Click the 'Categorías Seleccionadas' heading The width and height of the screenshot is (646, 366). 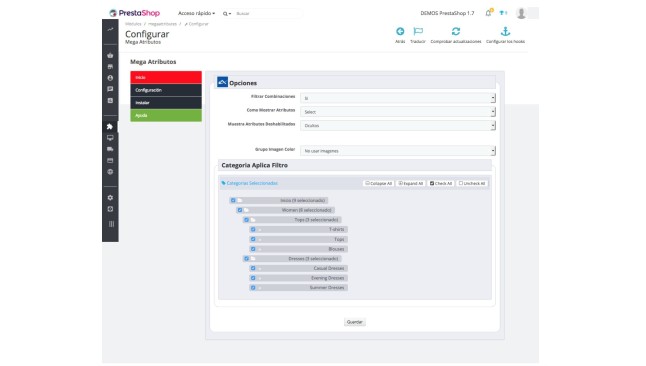252,183
